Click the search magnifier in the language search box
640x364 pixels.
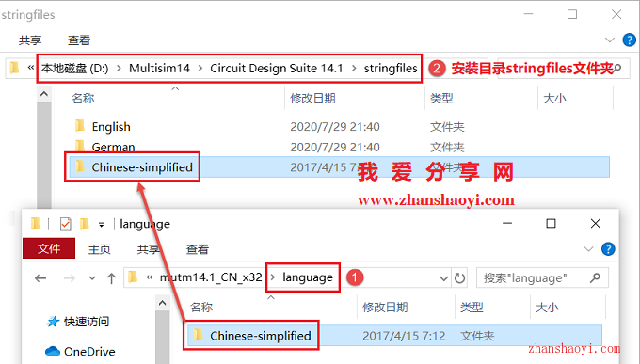[595, 277]
